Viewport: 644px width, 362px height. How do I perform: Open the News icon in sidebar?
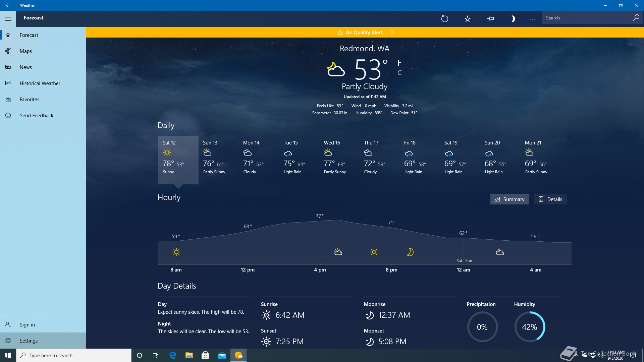pyautogui.click(x=8, y=67)
